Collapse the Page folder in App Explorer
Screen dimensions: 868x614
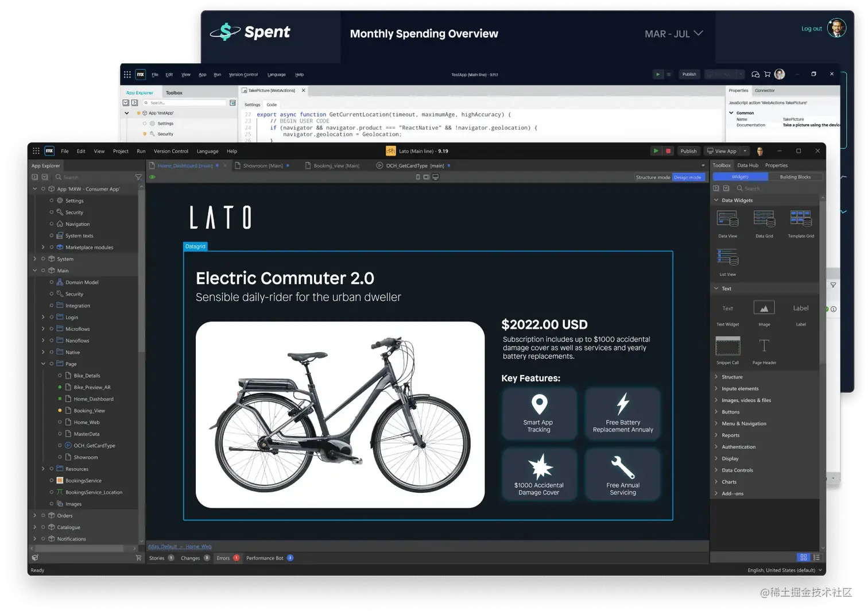click(43, 364)
